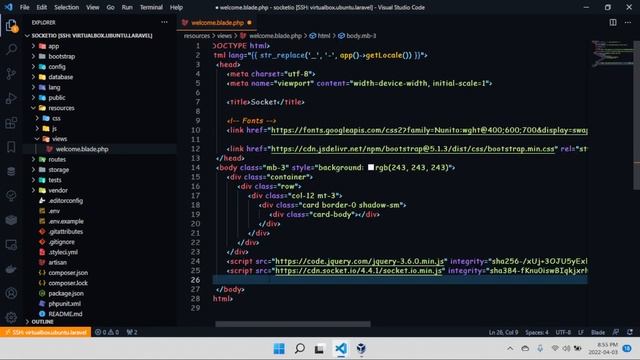Screen dimensions: 640x360
Task: Open the Terminal menu
Action: pos(151,7)
